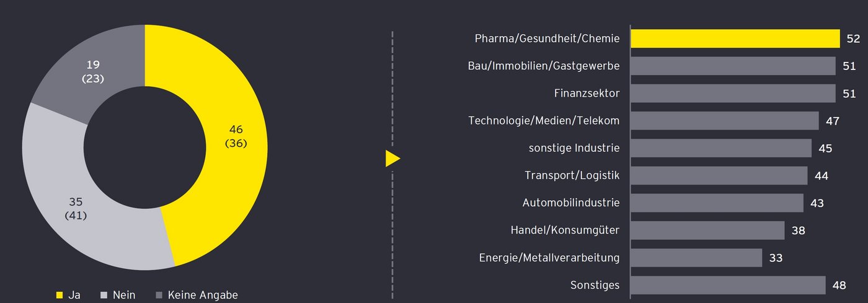Image resolution: width=868 pixels, height=303 pixels.
Task: Click the light gray Nein legend swatch
Action: pos(104,295)
